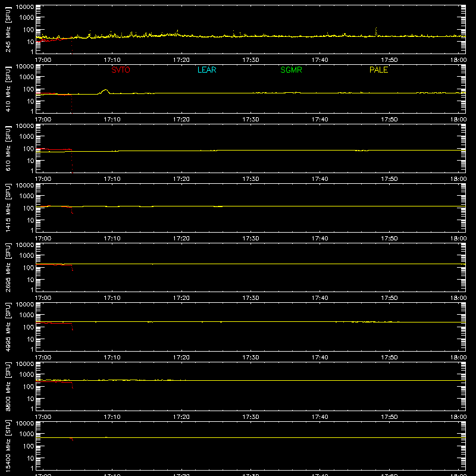Select the 245 MHz [SFU] axis title

pos(8,29)
